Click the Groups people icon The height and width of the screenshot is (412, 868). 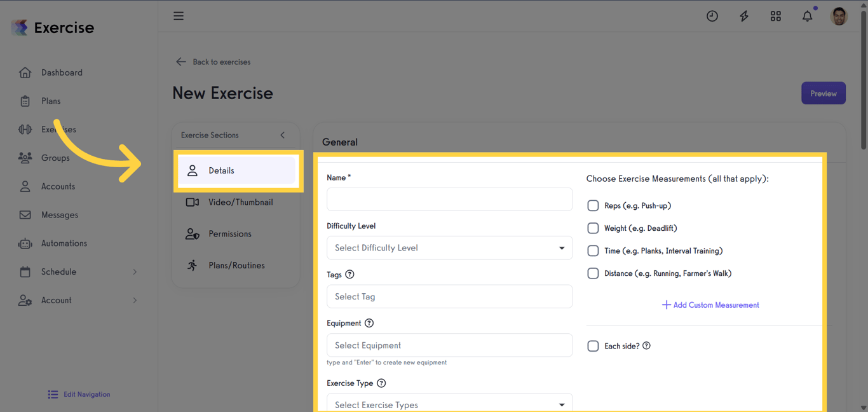pos(25,158)
